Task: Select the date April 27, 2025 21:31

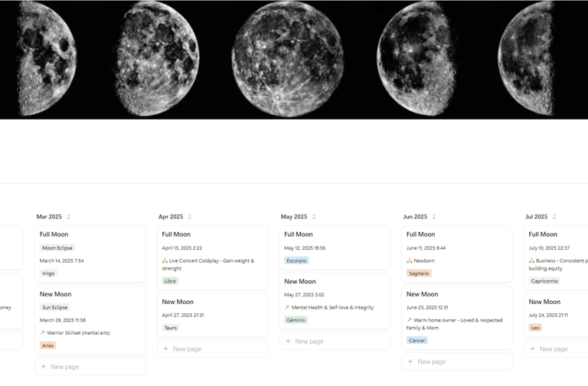Action: (x=183, y=315)
